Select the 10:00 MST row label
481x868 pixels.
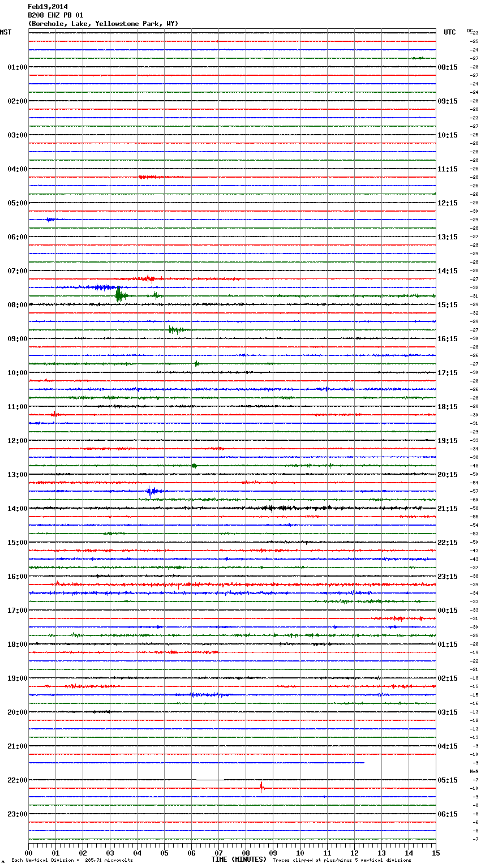pyautogui.click(x=18, y=373)
